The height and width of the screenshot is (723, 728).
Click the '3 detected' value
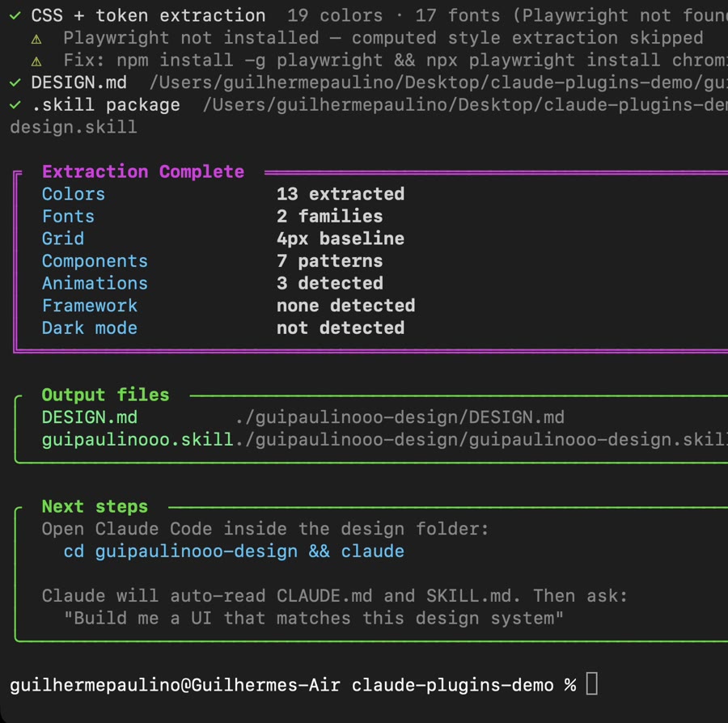pos(330,283)
